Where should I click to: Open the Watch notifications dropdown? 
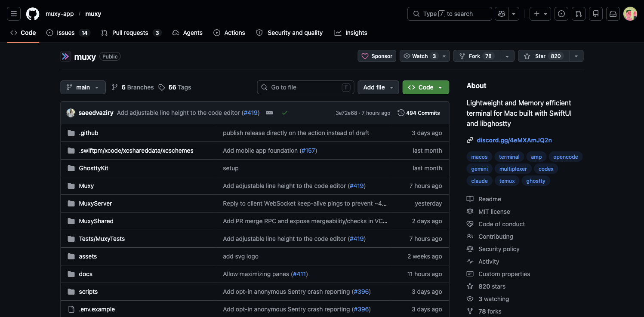425,56
